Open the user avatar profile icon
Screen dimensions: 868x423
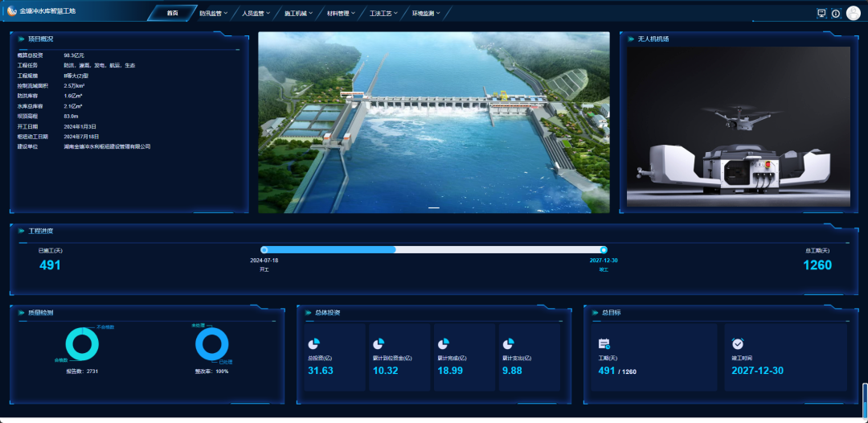click(853, 13)
